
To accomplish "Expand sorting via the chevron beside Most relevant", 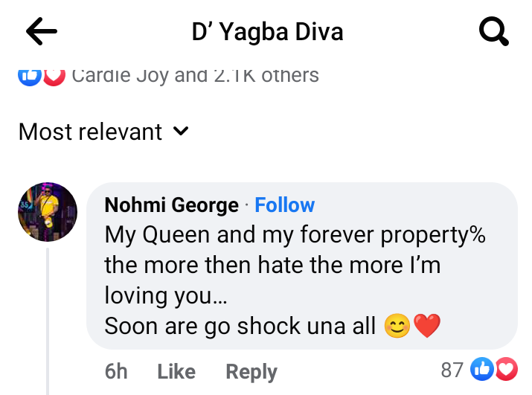I will (x=181, y=132).
